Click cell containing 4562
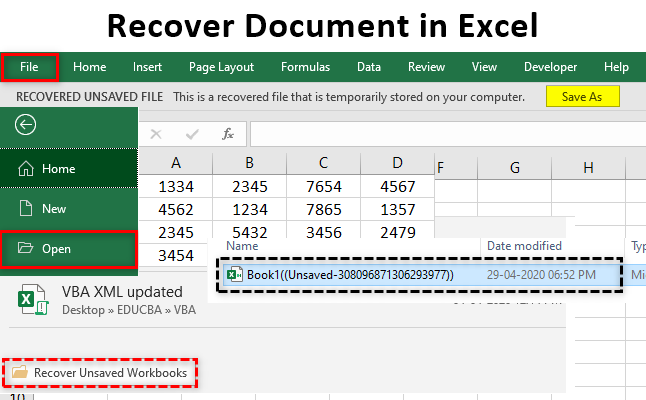The image size is (646, 400). (176, 210)
